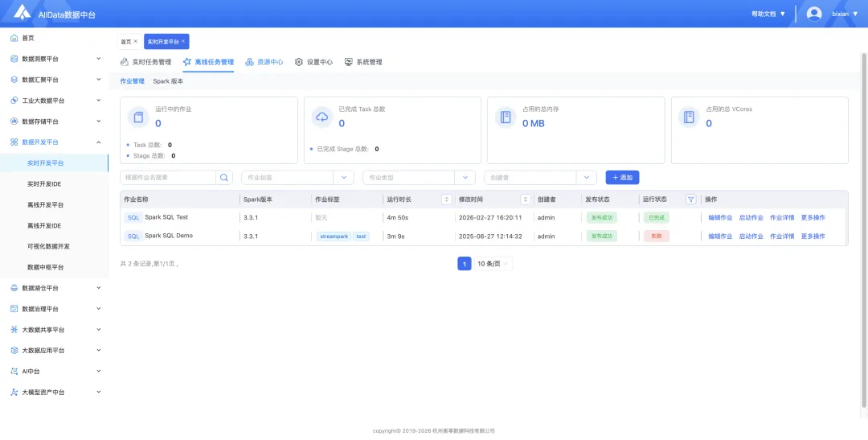Click 作业详情 for Spark SQL Test
The image size is (868, 440).
coord(782,218)
